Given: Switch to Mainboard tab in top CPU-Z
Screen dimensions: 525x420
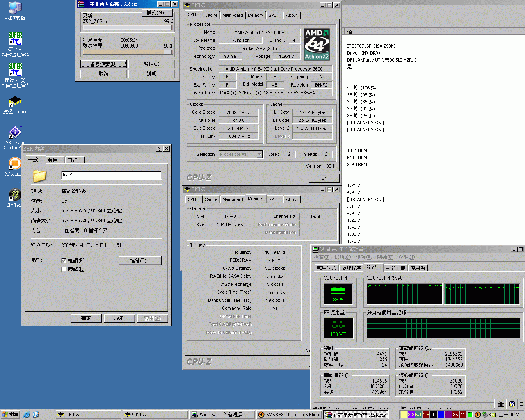Looking at the screenshot, I should [233, 15].
